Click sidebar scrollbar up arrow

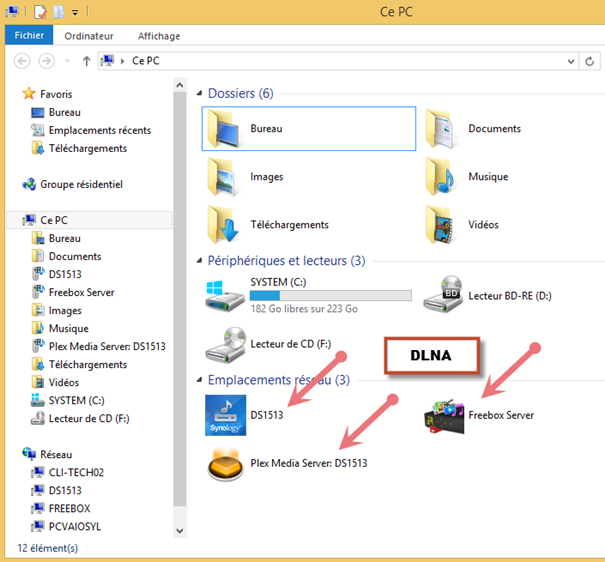tap(180, 85)
